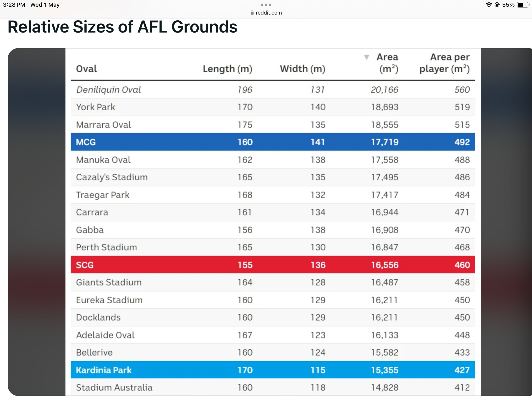Viewport: 532px width, 399px height.
Task: Select Perth Stadium row name
Action: point(106,247)
